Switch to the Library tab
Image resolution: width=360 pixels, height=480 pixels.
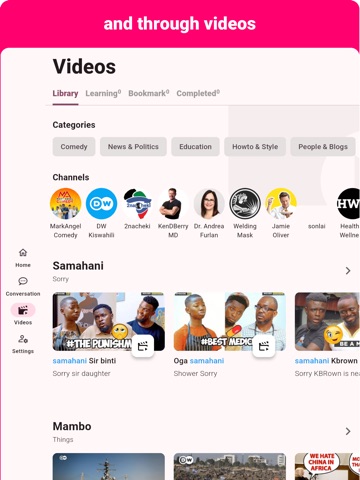click(65, 93)
